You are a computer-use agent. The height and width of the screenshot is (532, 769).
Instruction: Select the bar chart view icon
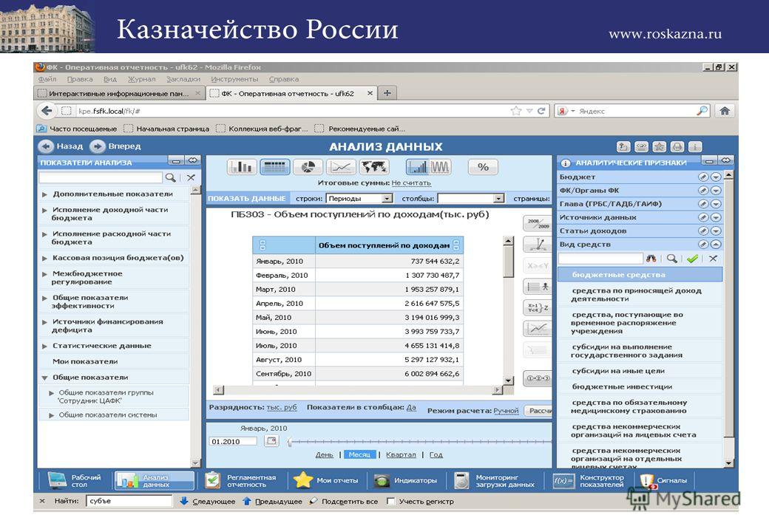click(x=242, y=167)
